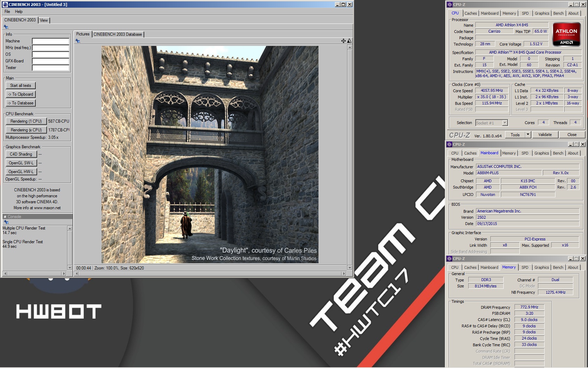Click the AMD Athlon X4 845 name value
588x368 pixels.
pos(512,25)
